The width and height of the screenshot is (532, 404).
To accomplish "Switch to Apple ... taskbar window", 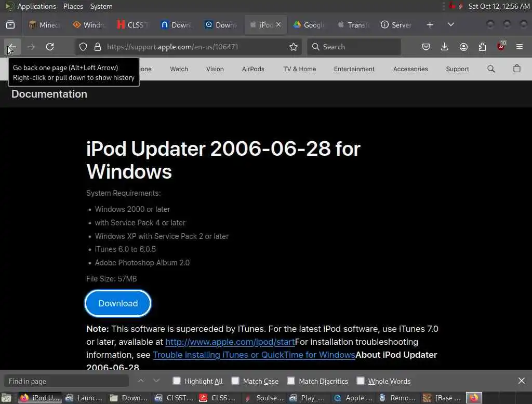I will point(353,398).
